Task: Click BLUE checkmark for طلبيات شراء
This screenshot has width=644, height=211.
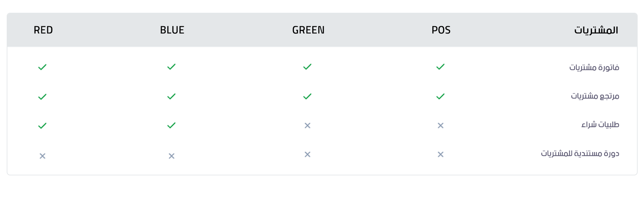Action: pyautogui.click(x=171, y=126)
